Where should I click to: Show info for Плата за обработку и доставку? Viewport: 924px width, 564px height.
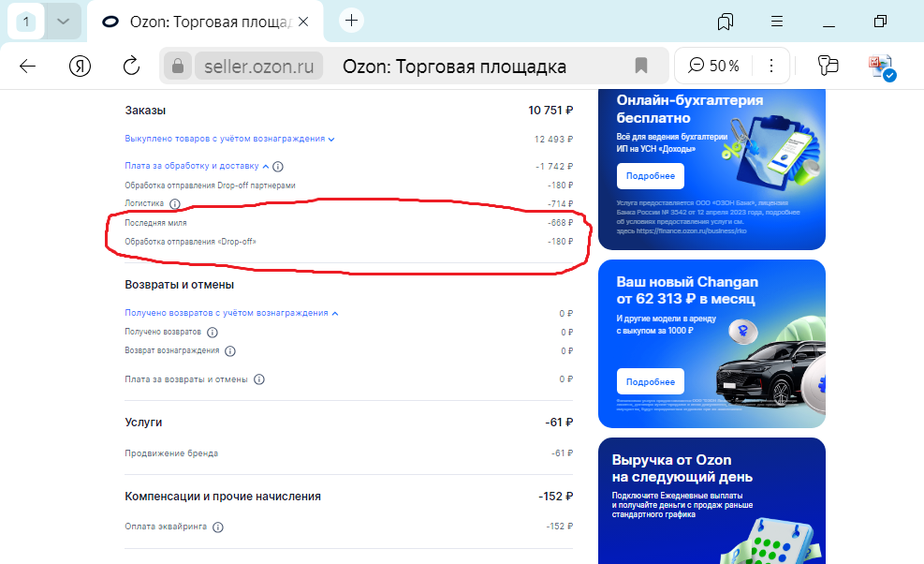pyautogui.click(x=277, y=167)
